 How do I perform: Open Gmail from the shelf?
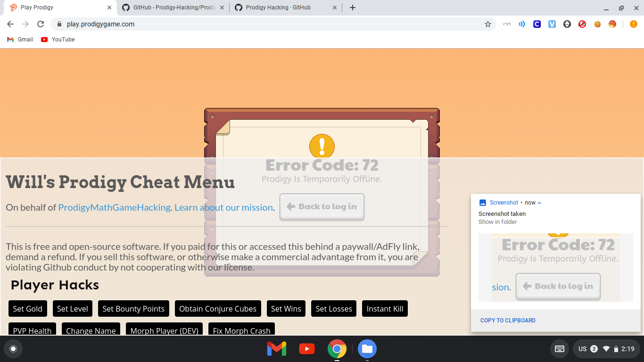[x=277, y=349]
